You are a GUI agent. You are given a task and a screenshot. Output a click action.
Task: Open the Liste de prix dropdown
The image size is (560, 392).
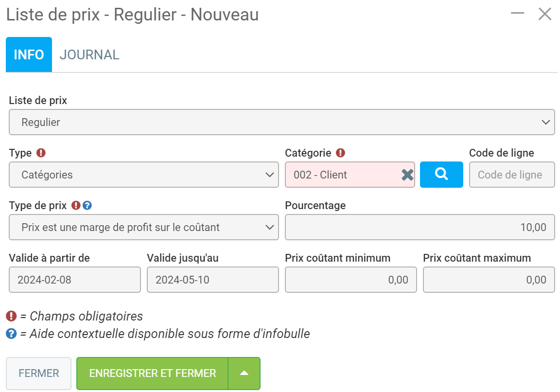tap(281, 122)
